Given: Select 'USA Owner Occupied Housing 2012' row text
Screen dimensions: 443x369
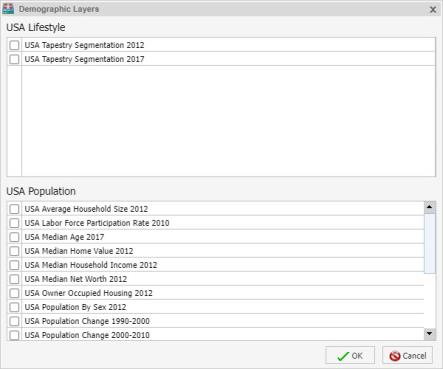Looking at the screenshot, I should (88, 293).
